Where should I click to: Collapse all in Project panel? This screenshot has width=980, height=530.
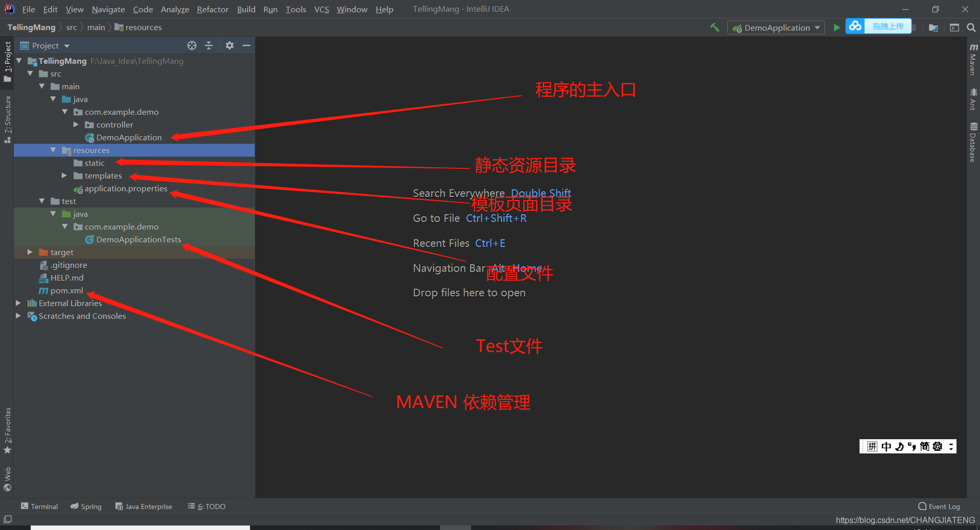[209, 45]
